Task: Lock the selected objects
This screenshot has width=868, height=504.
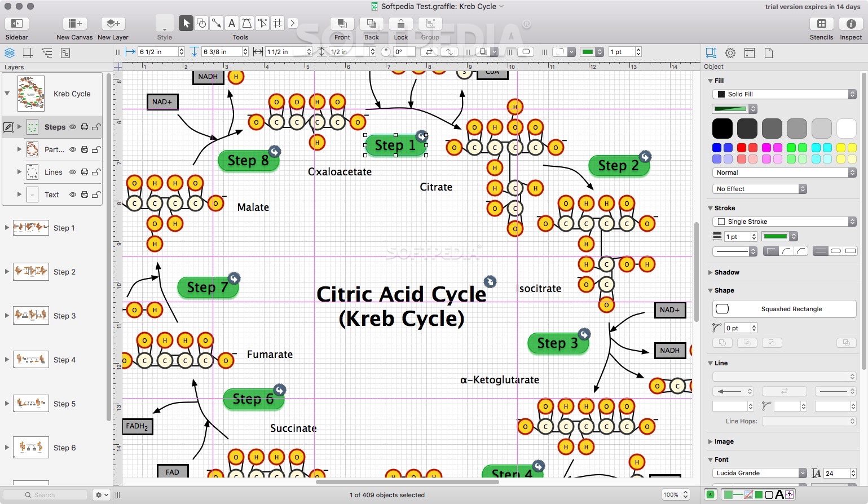Action: tap(400, 24)
